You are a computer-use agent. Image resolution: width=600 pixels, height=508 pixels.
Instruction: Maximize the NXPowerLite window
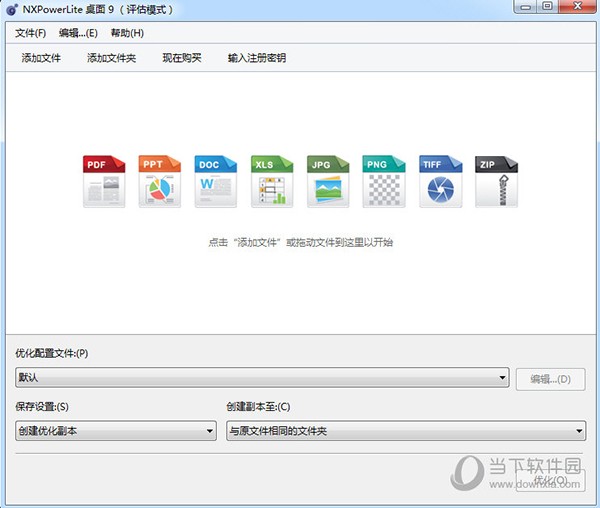(547, 7)
